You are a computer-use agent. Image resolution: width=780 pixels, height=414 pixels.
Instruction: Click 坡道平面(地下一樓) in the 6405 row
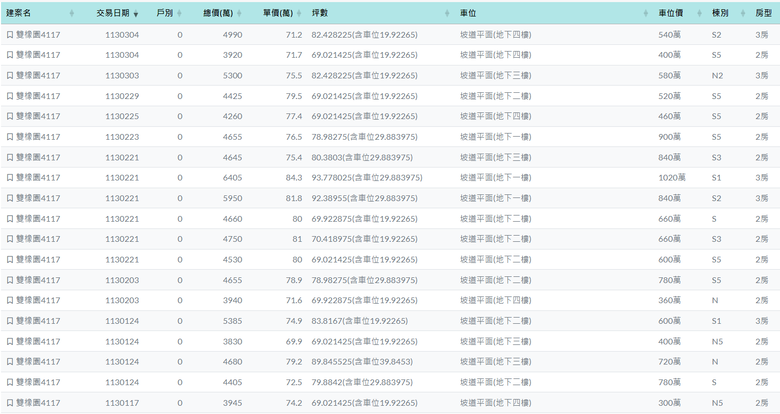click(x=495, y=178)
